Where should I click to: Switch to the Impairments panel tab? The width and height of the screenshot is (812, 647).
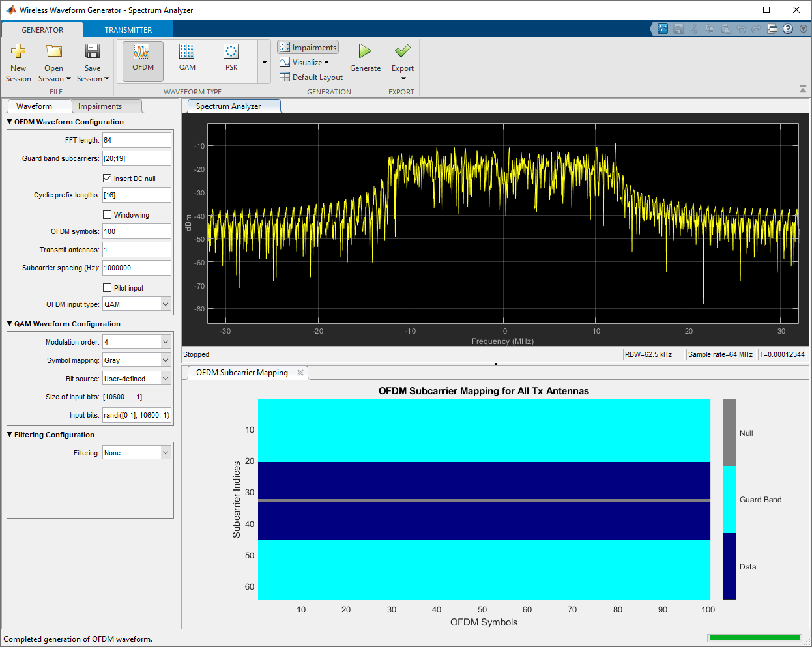pyautogui.click(x=100, y=106)
